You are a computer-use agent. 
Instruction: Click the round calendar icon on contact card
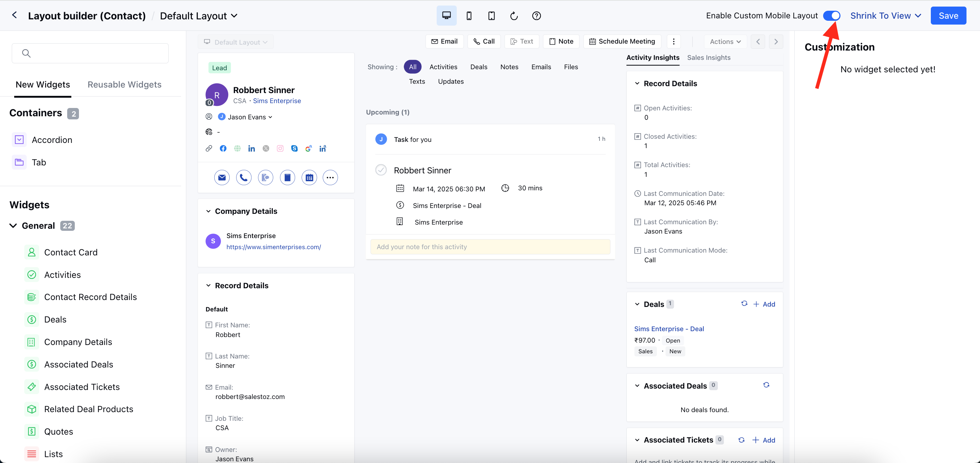309,178
